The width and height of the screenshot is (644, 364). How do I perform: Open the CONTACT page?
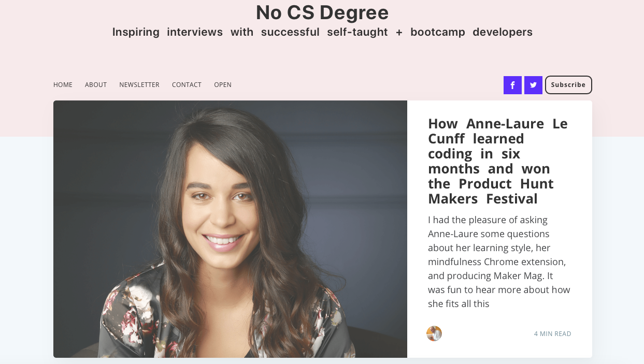pos(187,84)
